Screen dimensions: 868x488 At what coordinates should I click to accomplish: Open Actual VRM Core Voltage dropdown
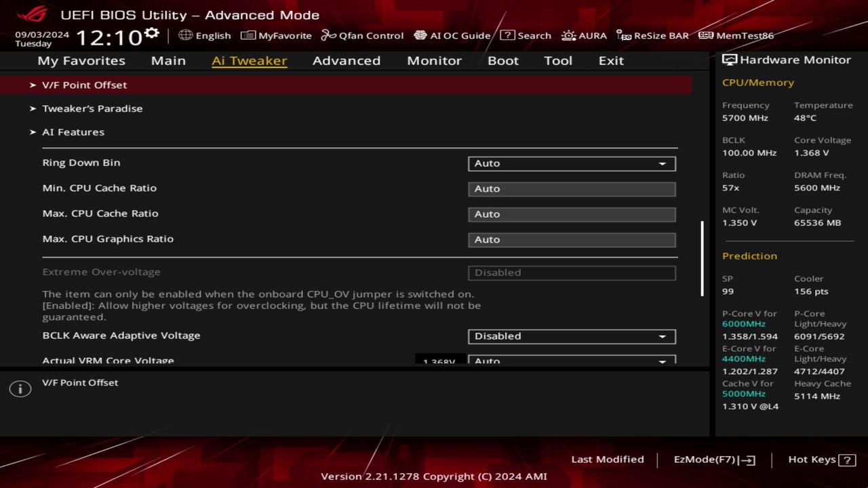point(572,359)
